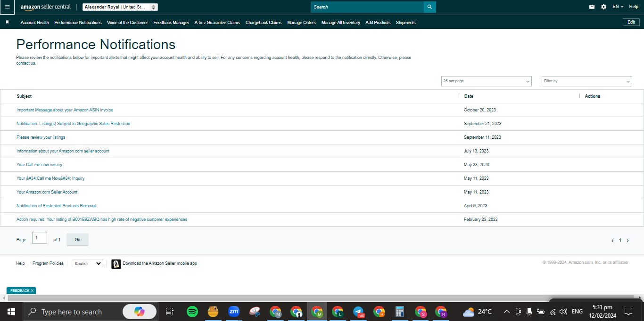Open the Shipments menu item
The height and width of the screenshot is (321, 644).
406,23
